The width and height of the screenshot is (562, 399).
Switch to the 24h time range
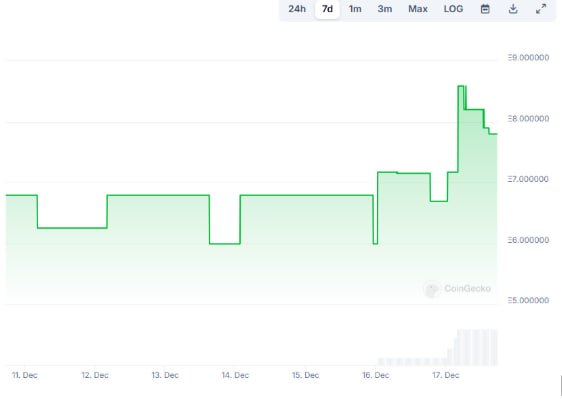point(297,9)
